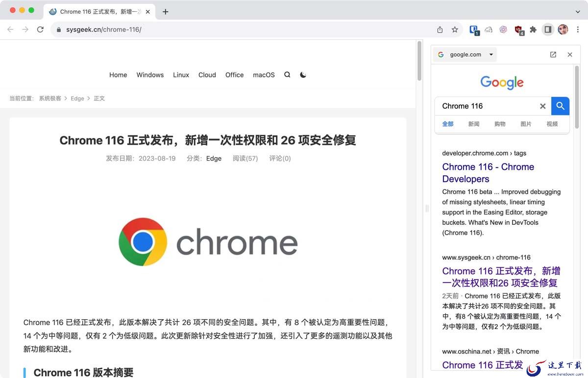Click 系统极客 breadcrumb link
588x378 pixels.
(50, 98)
